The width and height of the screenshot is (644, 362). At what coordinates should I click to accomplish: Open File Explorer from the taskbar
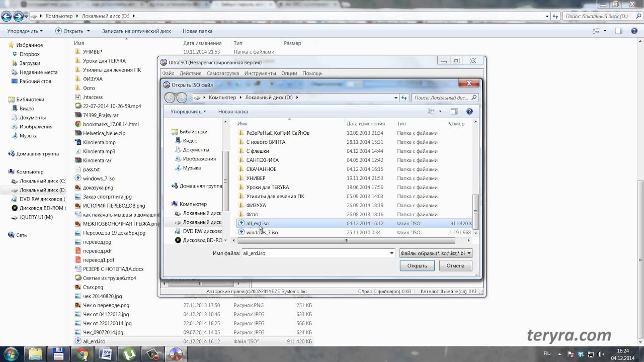35,354
